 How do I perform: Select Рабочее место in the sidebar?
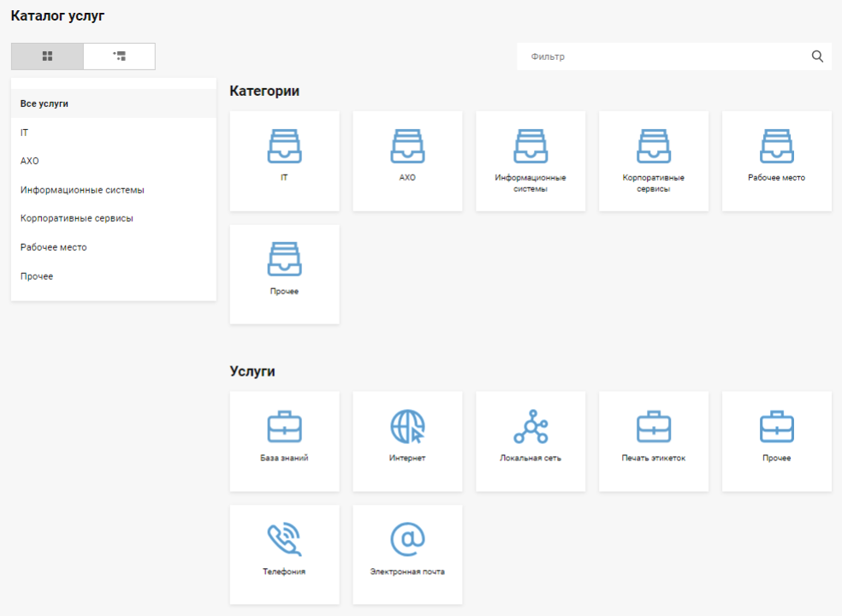click(53, 247)
